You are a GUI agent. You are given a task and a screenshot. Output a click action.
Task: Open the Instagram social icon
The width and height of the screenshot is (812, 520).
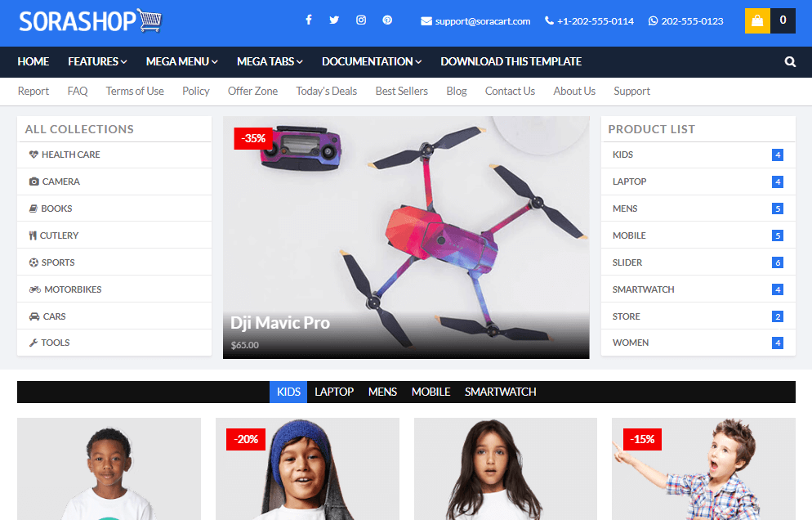(x=361, y=20)
